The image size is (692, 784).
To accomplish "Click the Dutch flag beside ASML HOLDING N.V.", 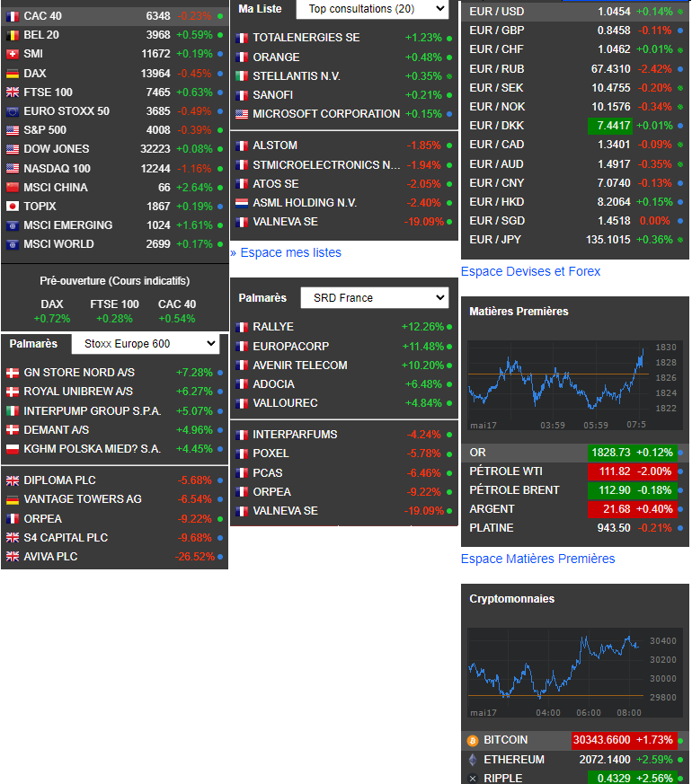I will 242,203.
